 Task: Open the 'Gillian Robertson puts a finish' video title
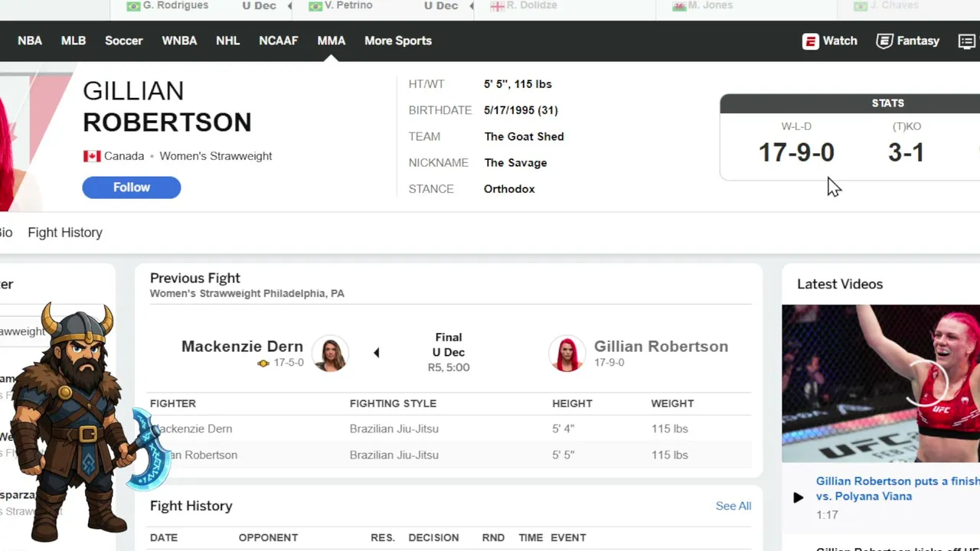pos(897,489)
